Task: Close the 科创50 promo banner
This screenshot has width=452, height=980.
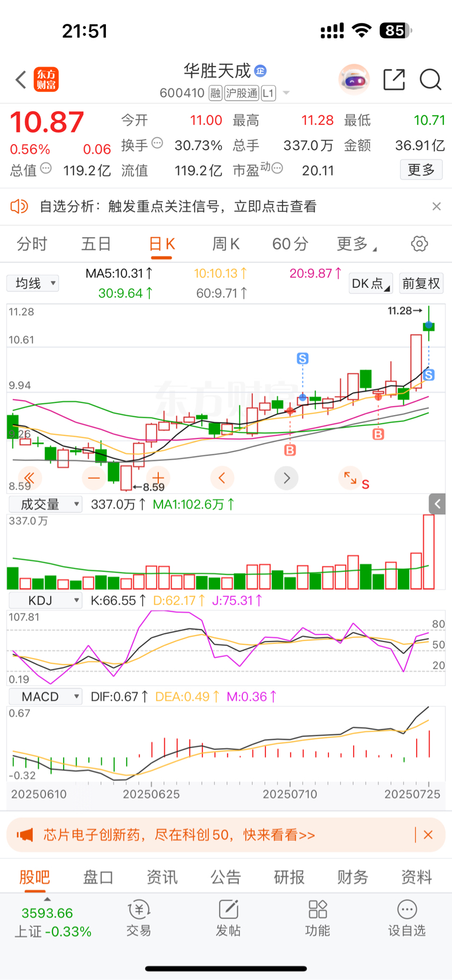Action: pos(428,835)
